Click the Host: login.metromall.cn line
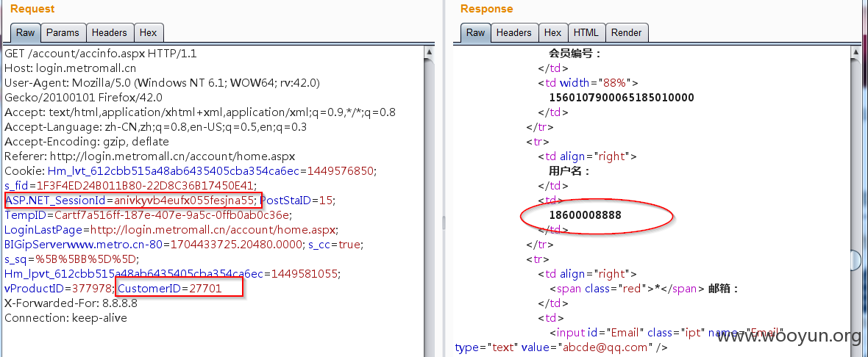The image size is (868, 357). pyautogui.click(x=71, y=68)
